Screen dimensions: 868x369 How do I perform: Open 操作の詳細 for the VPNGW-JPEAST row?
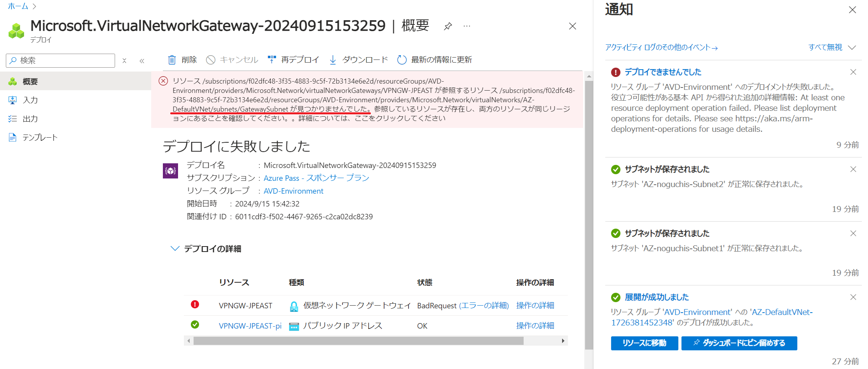(x=535, y=306)
